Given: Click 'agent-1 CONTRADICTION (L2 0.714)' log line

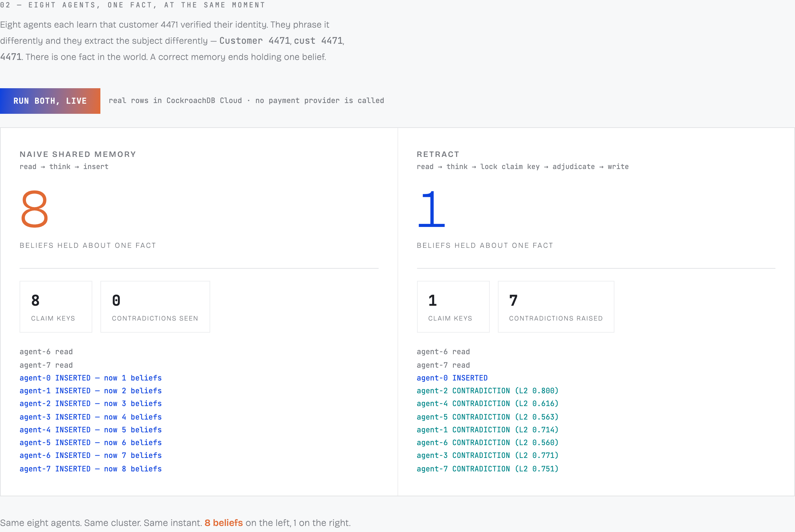Looking at the screenshot, I should click(x=488, y=430).
